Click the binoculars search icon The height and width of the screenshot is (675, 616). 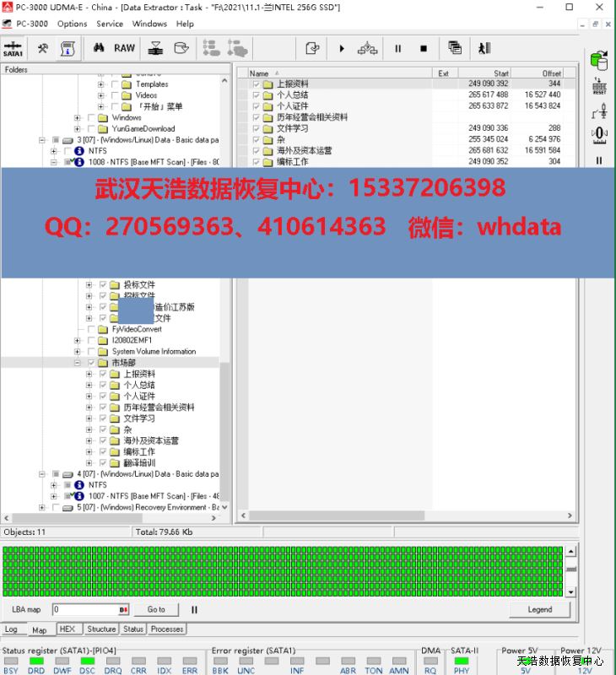point(98,48)
